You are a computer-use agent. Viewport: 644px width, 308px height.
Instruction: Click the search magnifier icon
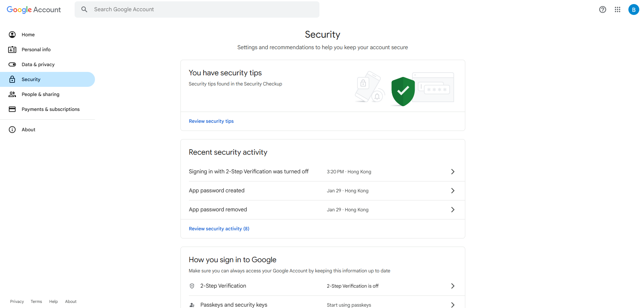(84, 9)
